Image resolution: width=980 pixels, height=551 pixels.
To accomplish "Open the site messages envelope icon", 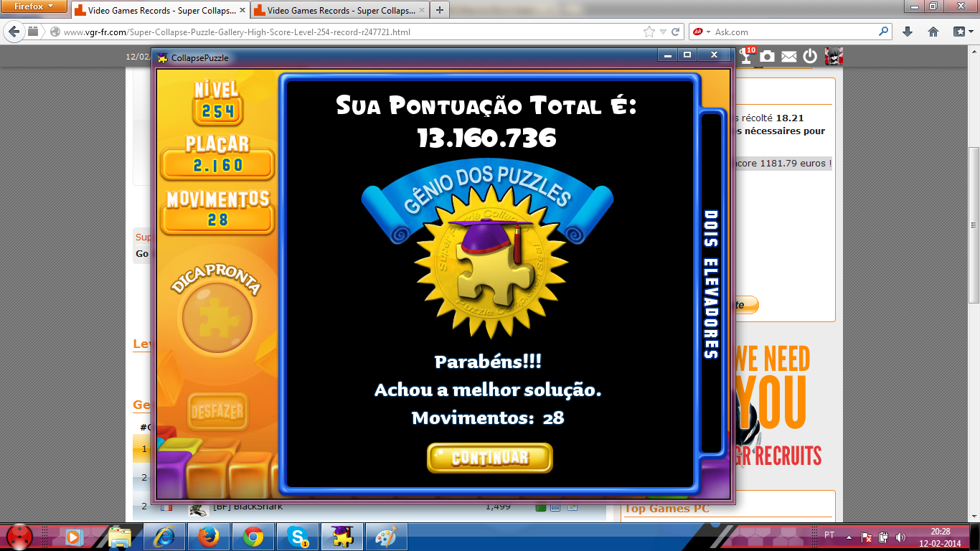I will pos(789,56).
